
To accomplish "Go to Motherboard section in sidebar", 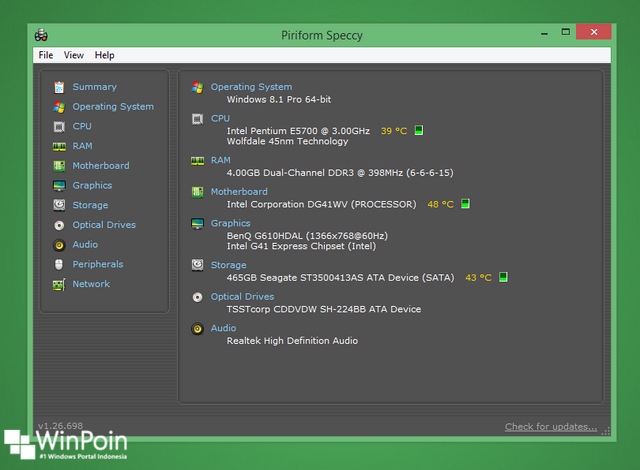I will (x=101, y=166).
